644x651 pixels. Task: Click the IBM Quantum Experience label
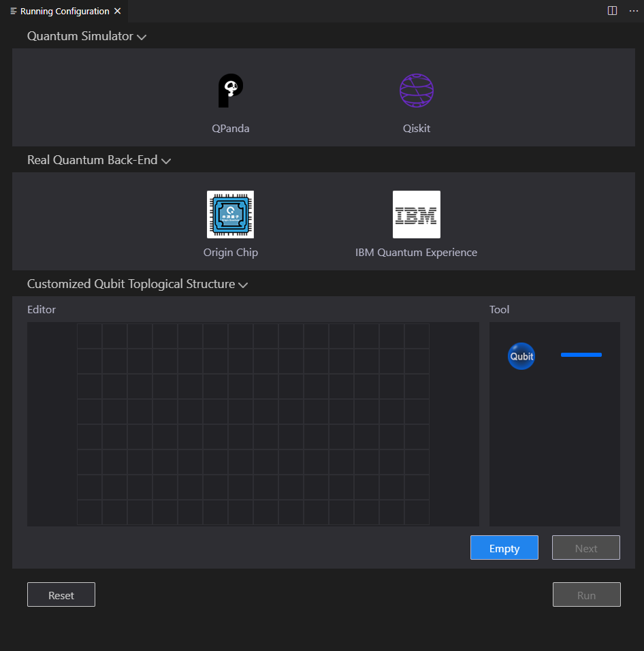[416, 253]
